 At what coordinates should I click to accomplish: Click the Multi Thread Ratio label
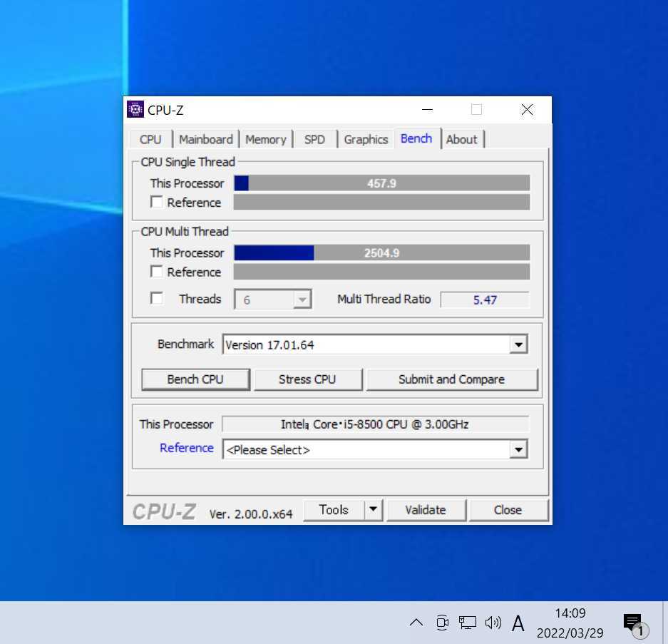click(x=384, y=300)
